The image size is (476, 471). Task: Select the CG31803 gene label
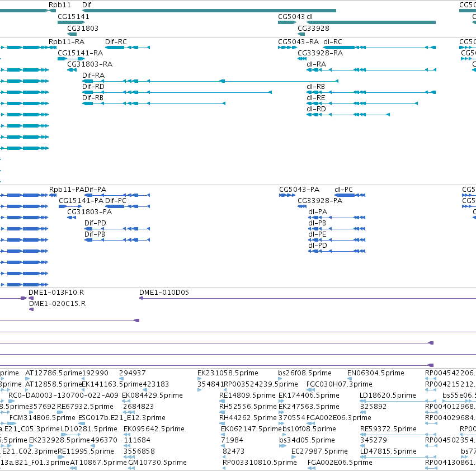pyautogui.click(x=83, y=28)
